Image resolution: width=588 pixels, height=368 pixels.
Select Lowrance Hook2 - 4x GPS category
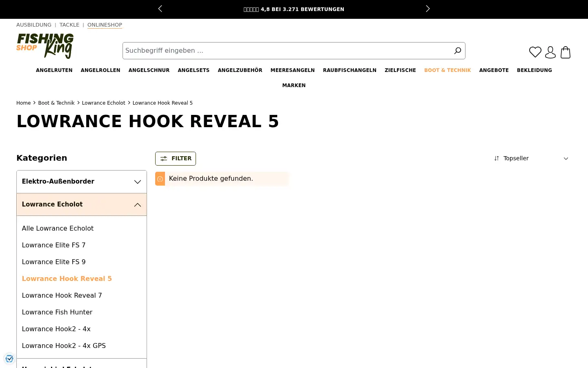(64, 346)
